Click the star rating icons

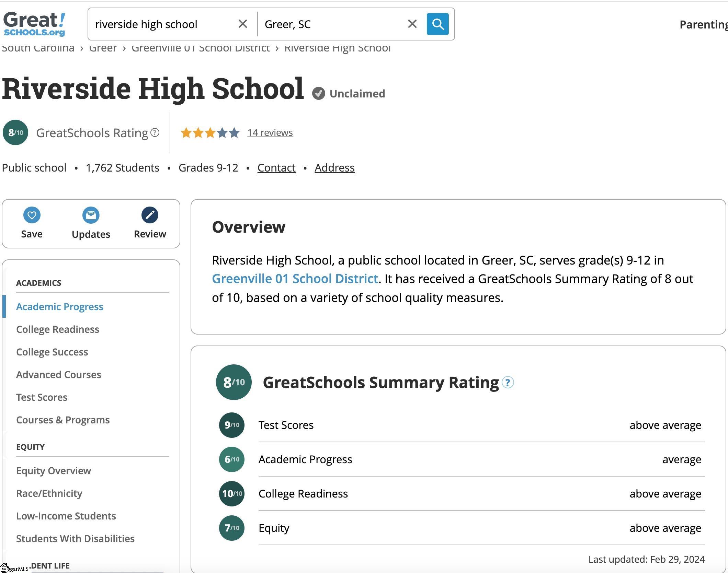[210, 132]
